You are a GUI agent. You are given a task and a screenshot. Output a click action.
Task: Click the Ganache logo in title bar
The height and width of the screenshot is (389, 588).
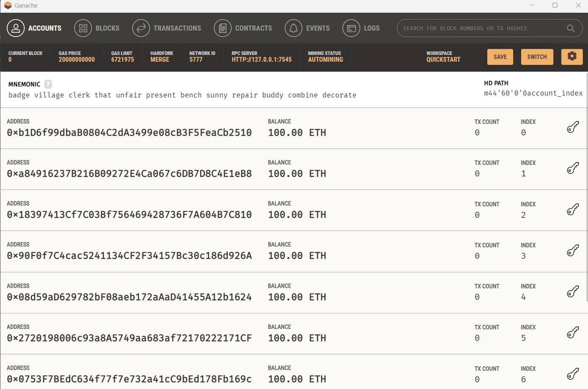(8, 5)
